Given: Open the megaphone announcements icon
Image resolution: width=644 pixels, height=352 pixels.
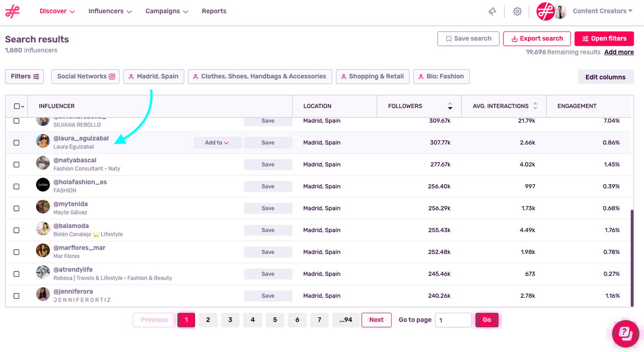Looking at the screenshot, I should (492, 11).
